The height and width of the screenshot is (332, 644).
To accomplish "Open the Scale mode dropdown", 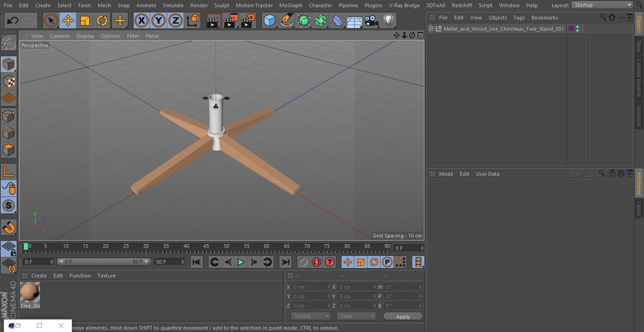I will [x=357, y=316].
